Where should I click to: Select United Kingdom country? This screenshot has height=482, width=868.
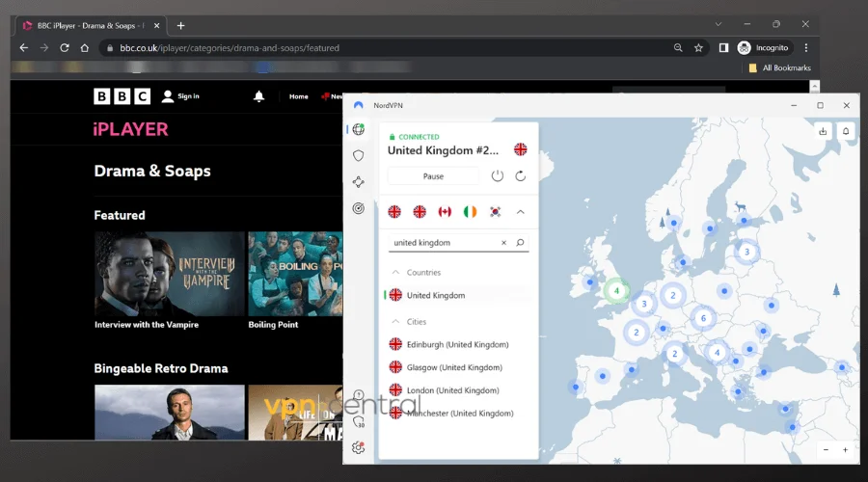coord(458,296)
